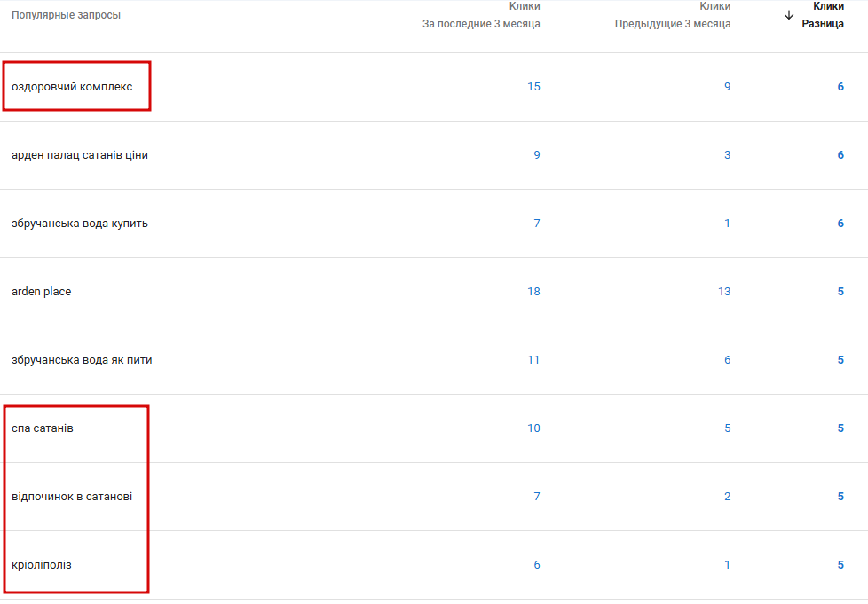Click value 6 in кріоліполіз row
Viewport: 868px width, 604px height.
[x=537, y=565]
